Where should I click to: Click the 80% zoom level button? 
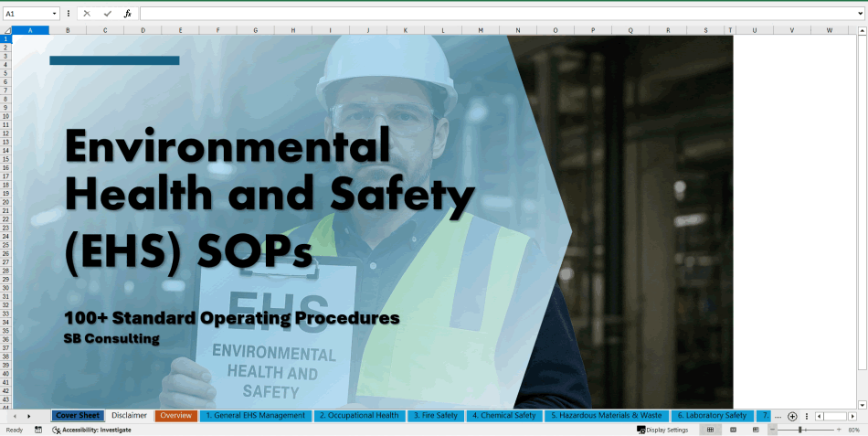[853, 430]
